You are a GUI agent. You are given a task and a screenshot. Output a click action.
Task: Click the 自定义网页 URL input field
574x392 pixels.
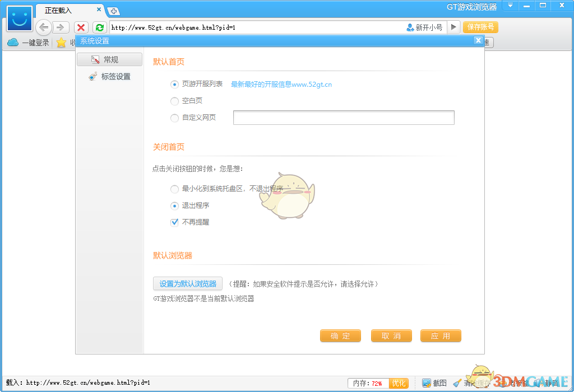[343, 118]
